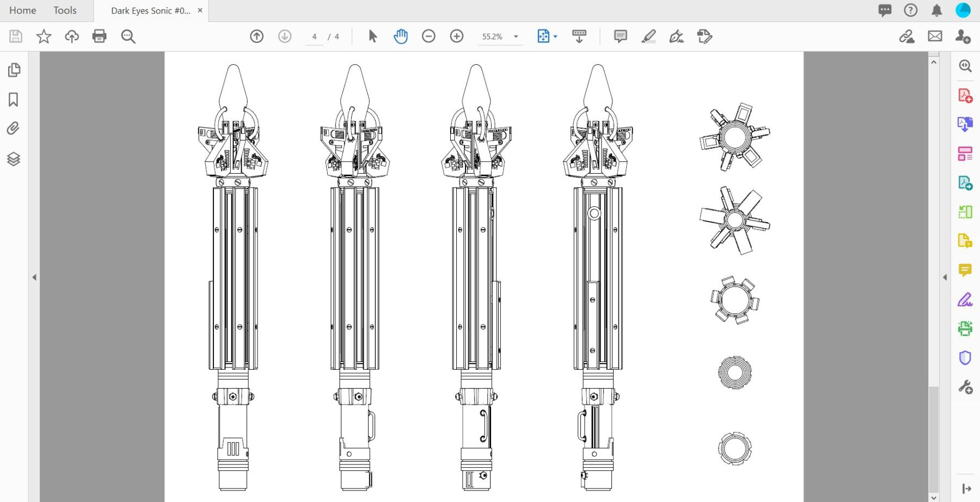Click the Save file icon
Viewport: 980px width, 502px height.
coord(16,36)
